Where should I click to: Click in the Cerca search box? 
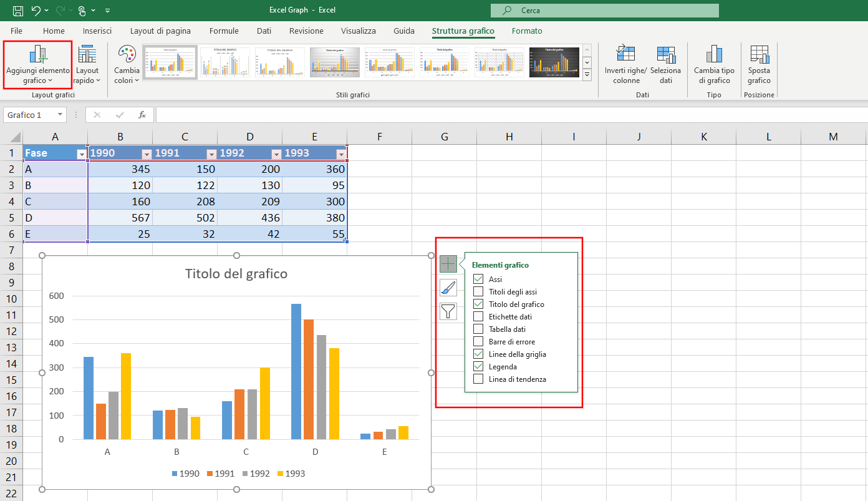pos(604,11)
